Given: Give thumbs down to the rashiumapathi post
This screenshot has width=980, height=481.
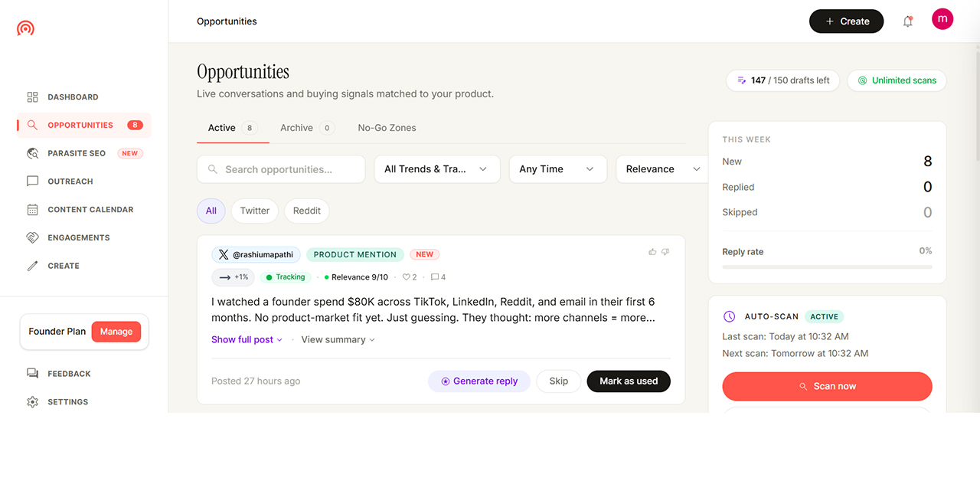Looking at the screenshot, I should tap(665, 252).
